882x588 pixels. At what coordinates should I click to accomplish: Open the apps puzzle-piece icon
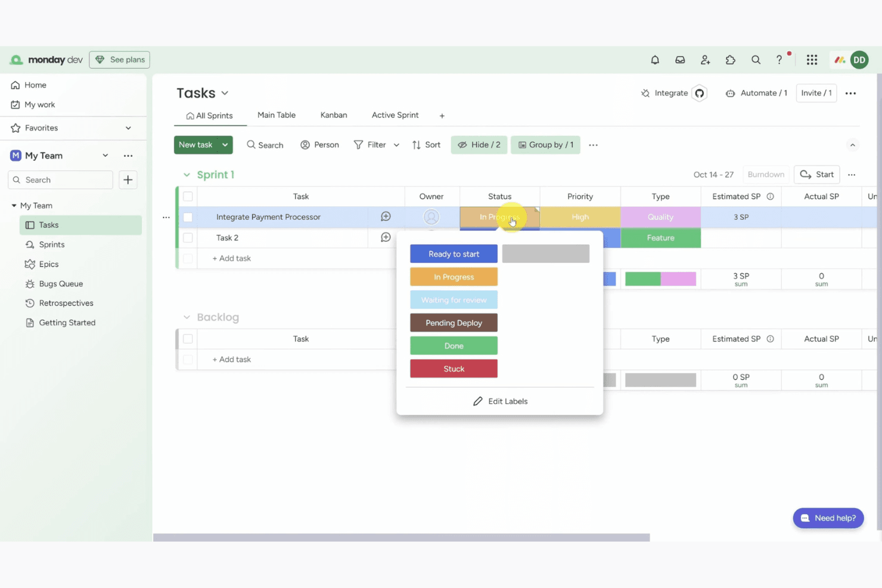(731, 60)
